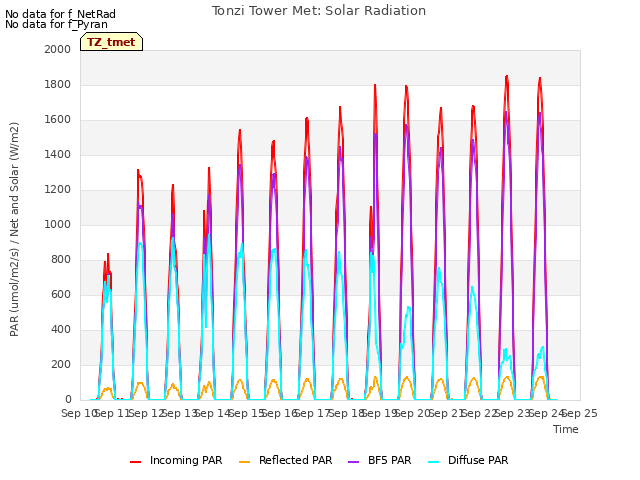
Task: Select the BF5 PAR legend label
Action: [389, 460]
